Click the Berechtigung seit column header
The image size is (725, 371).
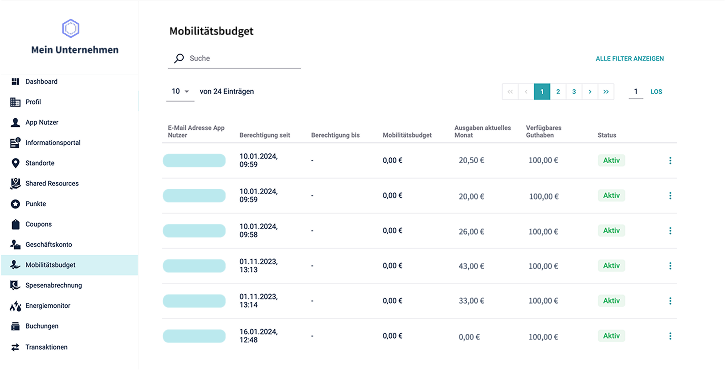coord(265,136)
